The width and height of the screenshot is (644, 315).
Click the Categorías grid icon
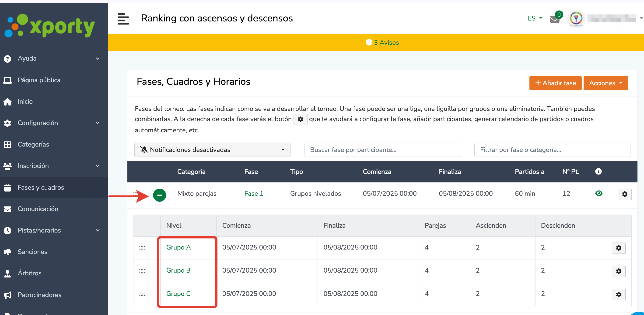7,144
